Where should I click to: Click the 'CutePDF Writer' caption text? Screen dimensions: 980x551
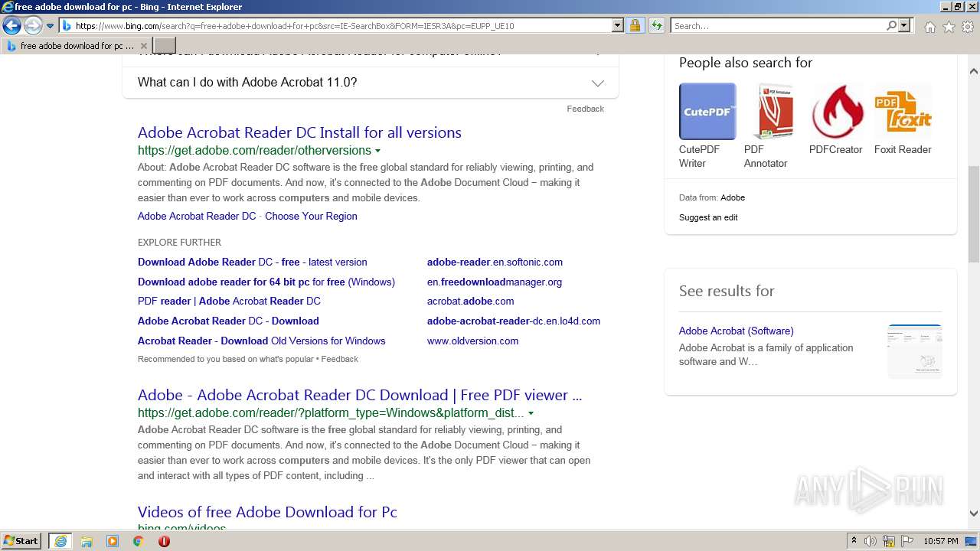699,156
